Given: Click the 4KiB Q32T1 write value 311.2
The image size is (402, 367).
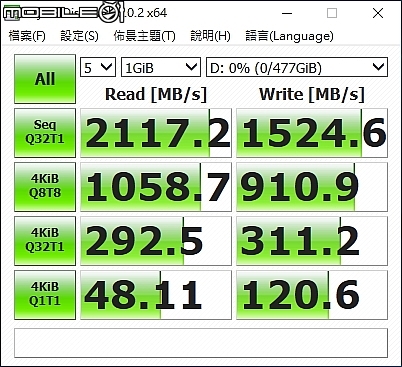Looking at the screenshot, I should (312, 241).
